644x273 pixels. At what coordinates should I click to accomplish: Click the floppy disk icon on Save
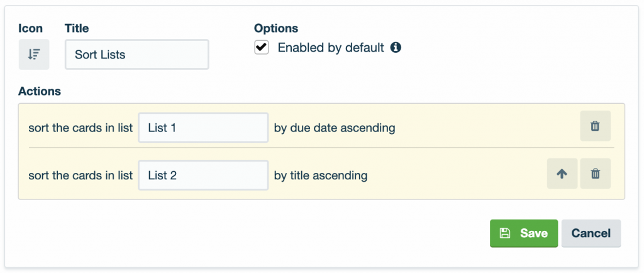[504, 233]
